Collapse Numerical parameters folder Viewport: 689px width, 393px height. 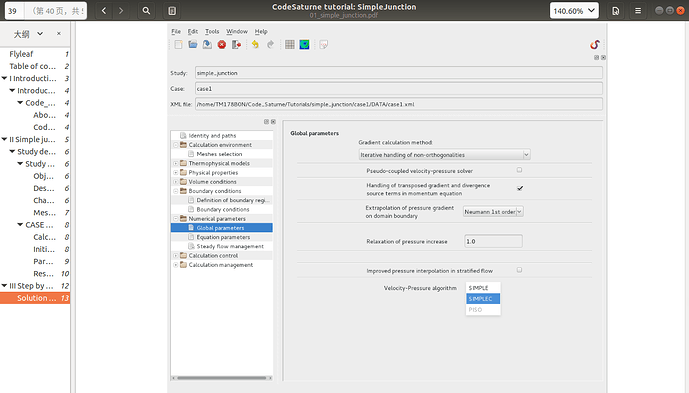point(176,218)
